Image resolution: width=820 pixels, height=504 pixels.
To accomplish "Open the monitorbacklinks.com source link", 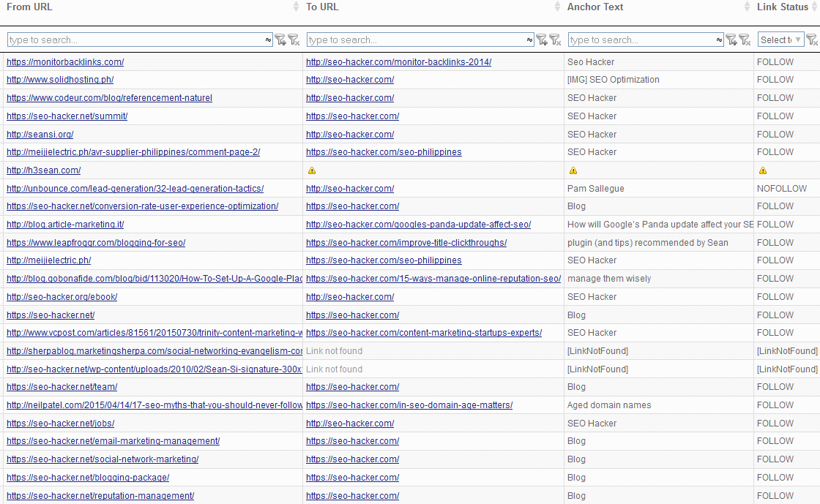I will 65,62.
